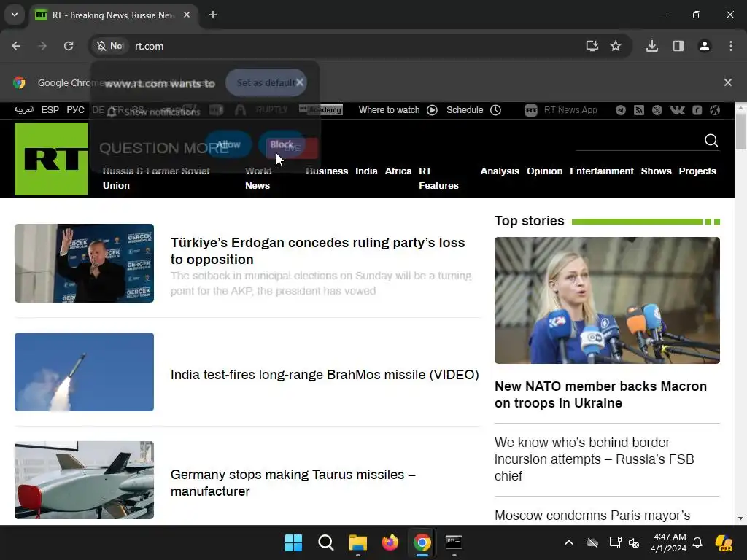Open the RT Features section

[x=438, y=178]
